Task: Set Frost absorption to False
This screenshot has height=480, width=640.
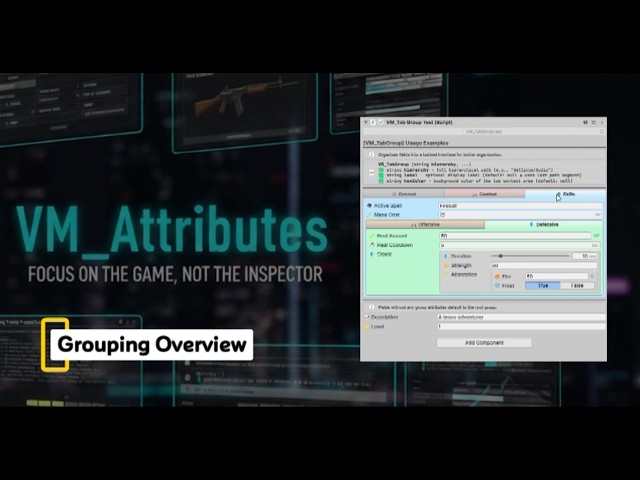Action: click(x=577, y=286)
